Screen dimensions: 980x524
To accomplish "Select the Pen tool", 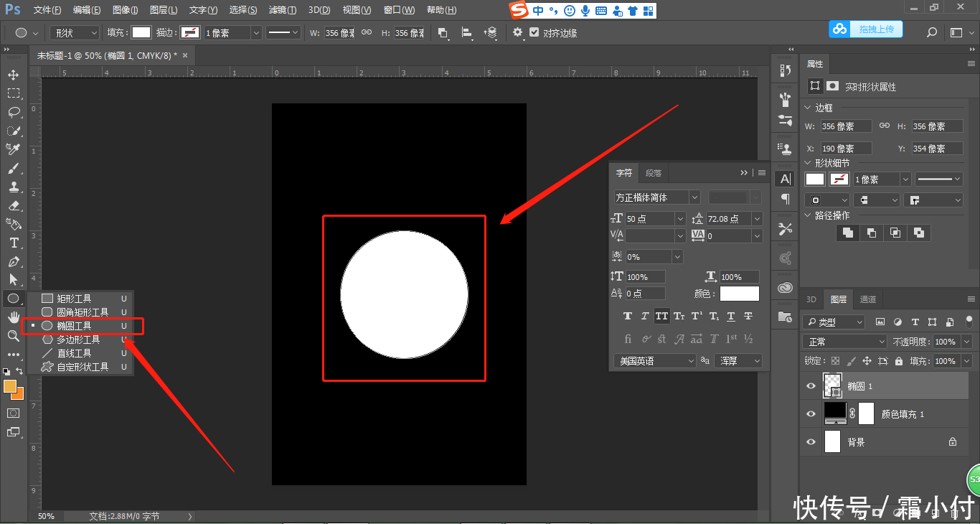I will pos(13,261).
